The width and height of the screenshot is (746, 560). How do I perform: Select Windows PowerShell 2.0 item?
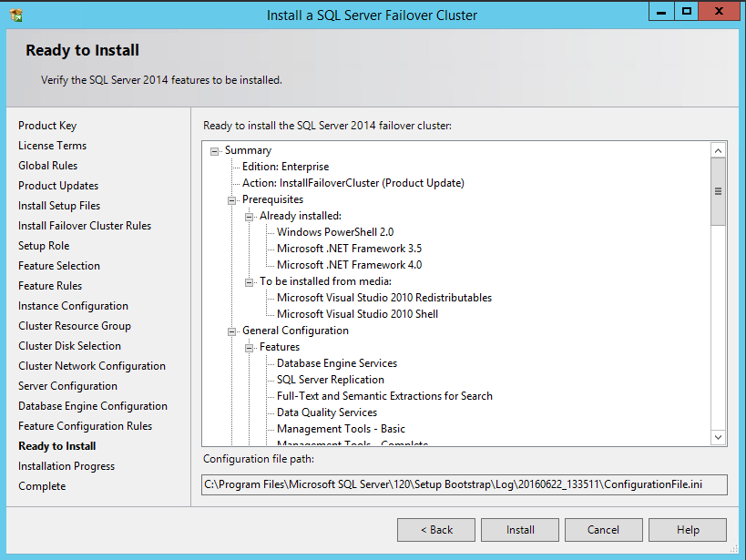tap(335, 232)
